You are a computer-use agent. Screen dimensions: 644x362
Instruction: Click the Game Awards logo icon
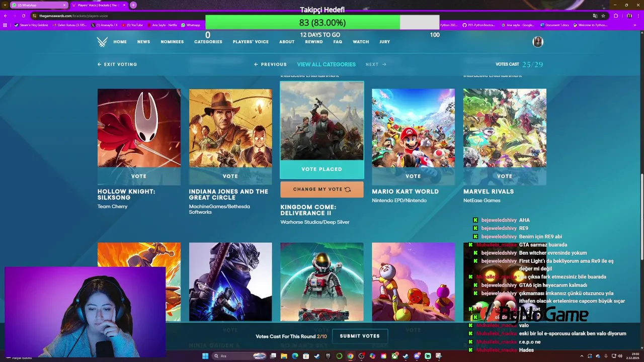point(102,42)
